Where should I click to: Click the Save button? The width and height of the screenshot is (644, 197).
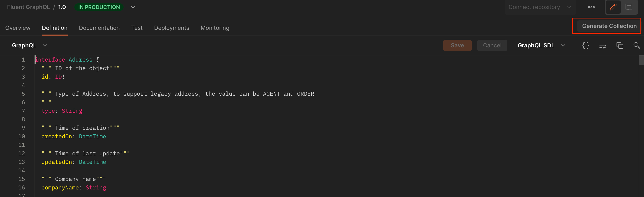pos(457,45)
